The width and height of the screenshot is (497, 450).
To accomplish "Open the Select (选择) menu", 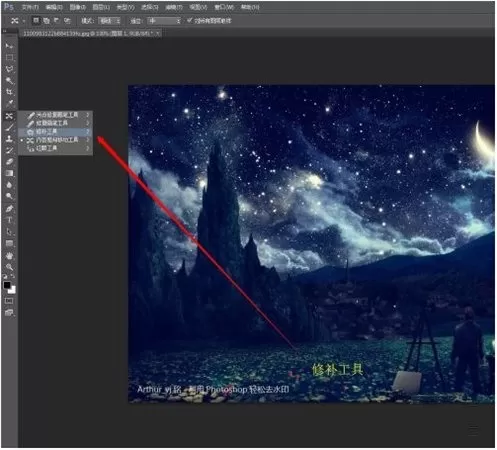I will [x=149, y=7].
